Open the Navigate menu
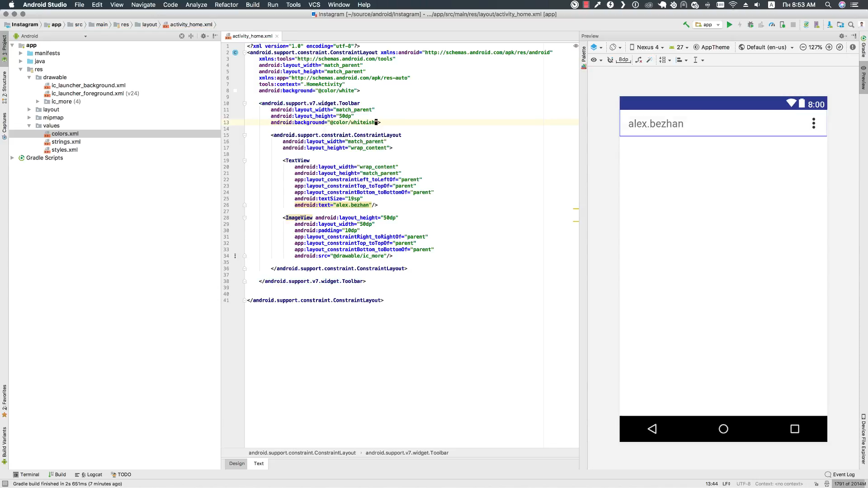Screen dimensions: 868x488 pyautogui.click(x=143, y=5)
